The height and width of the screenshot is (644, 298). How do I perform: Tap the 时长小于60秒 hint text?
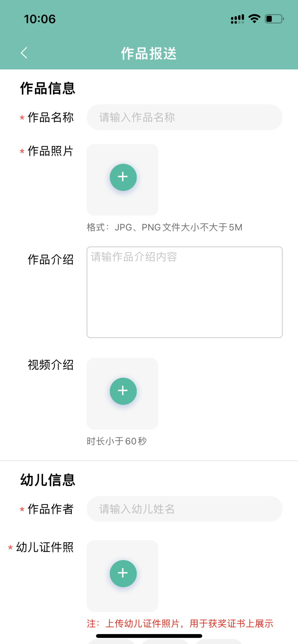117,441
